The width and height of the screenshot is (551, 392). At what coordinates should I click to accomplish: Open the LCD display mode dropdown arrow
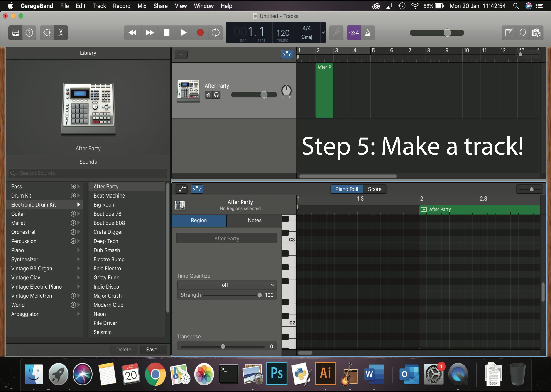click(x=323, y=33)
